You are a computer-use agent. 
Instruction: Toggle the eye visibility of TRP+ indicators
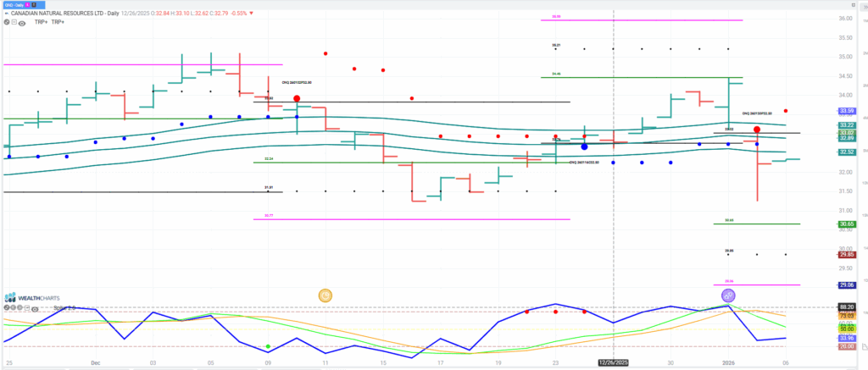click(x=21, y=23)
